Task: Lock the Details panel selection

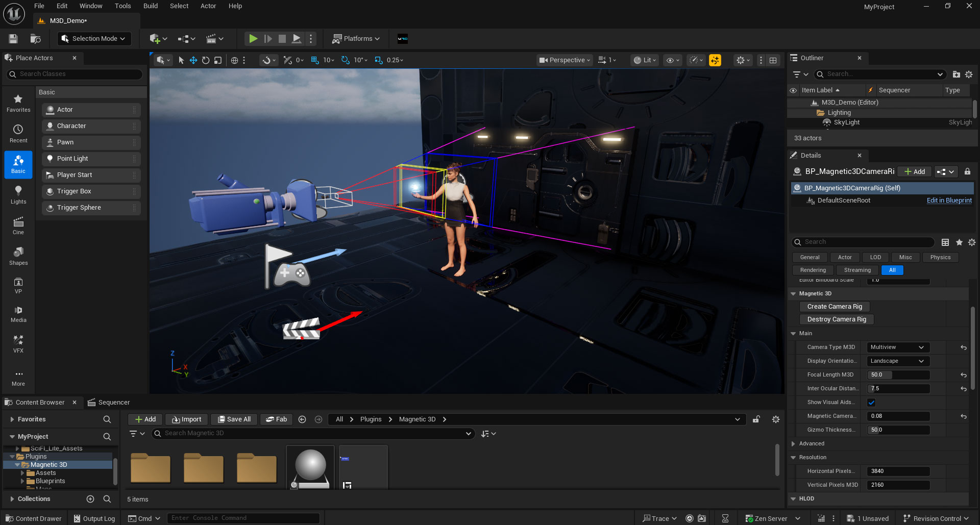Action: [967, 172]
